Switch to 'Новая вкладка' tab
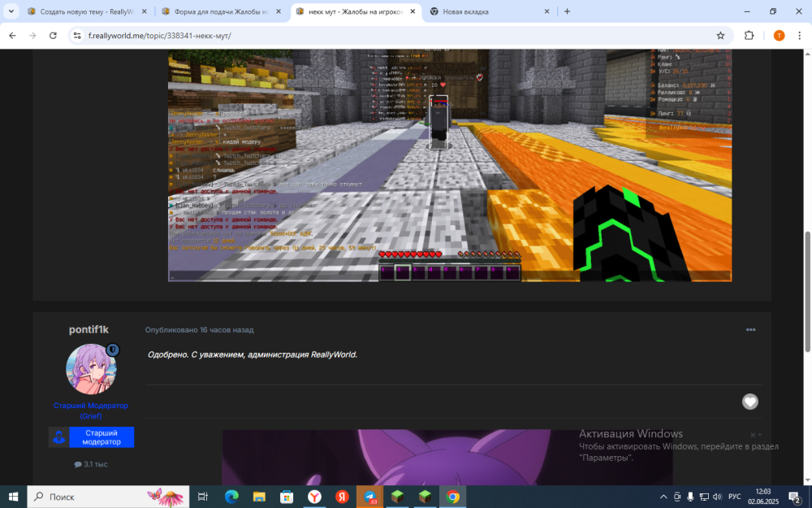812x508 pixels. (x=490, y=11)
